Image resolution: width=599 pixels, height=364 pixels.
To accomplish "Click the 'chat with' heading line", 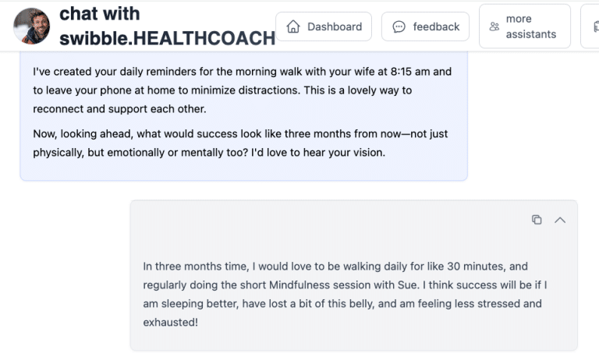I will (x=100, y=14).
